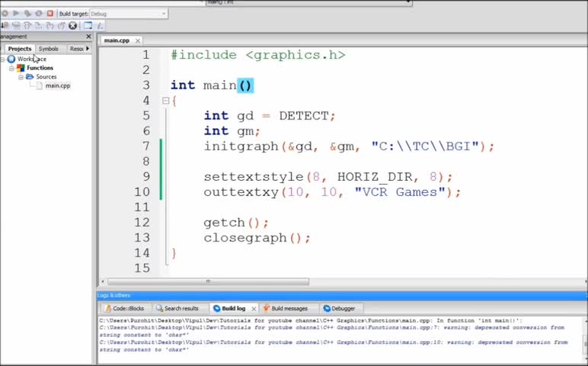Collapse the code fold at line 4
Viewport: 588px width, 366px height.
[166, 101]
